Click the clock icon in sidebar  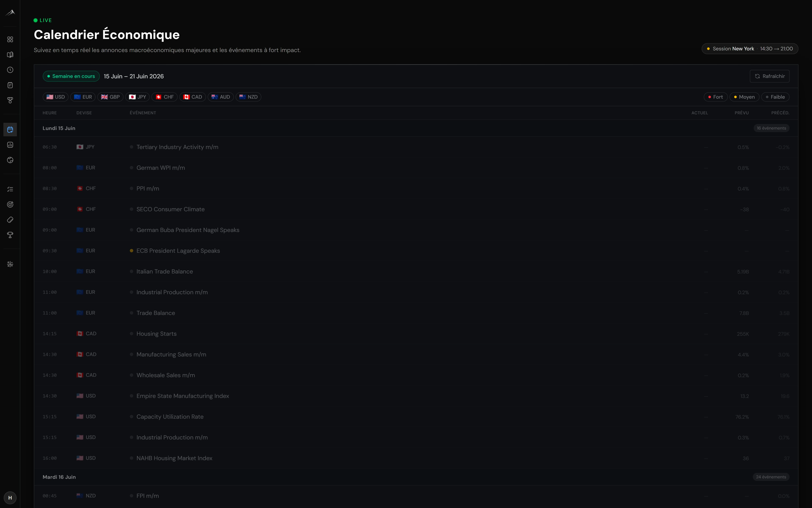point(10,70)
